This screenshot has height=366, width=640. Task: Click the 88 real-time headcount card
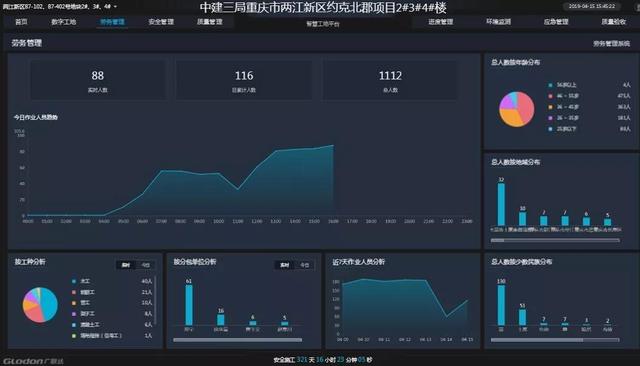(98, 80)
